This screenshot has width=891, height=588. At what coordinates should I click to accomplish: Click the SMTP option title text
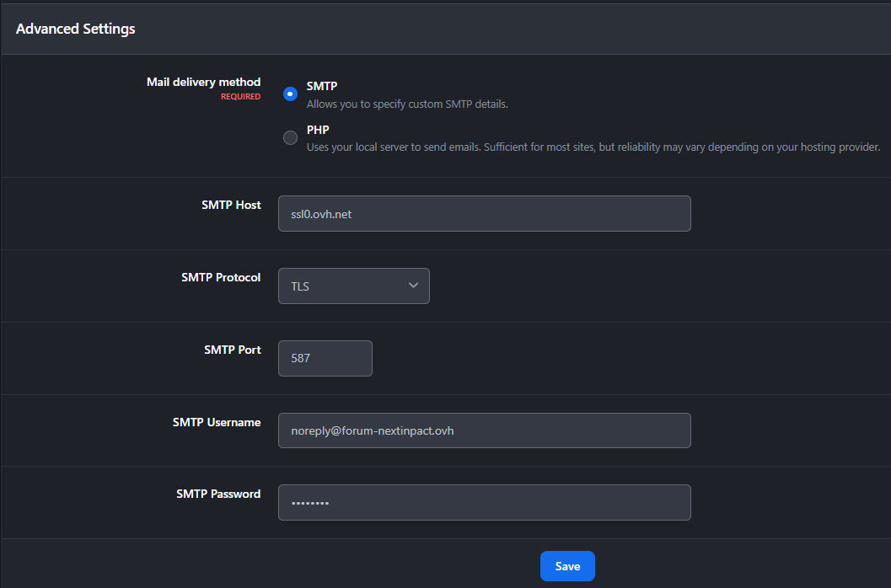tap(322, 86)
